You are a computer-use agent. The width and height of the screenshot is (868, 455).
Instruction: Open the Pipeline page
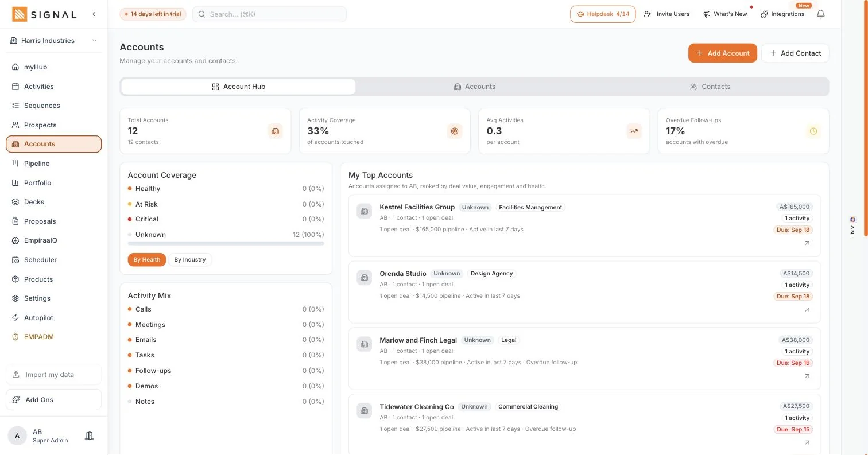(54, 164)
